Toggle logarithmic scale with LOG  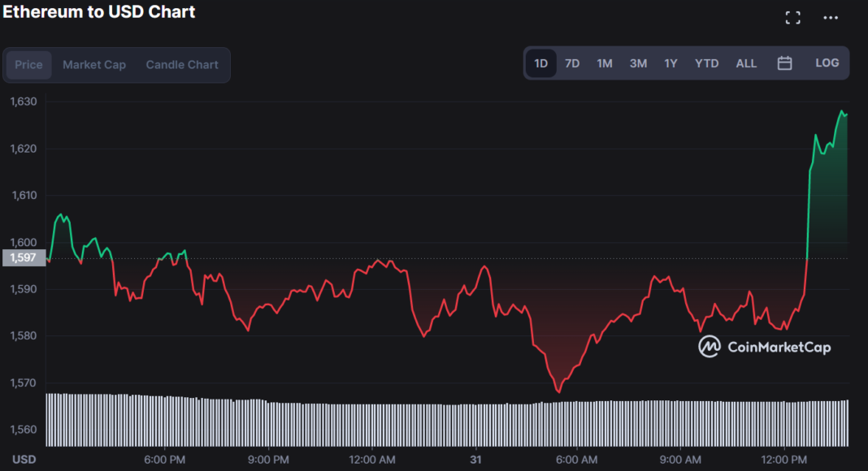click(x=827, y=62)
